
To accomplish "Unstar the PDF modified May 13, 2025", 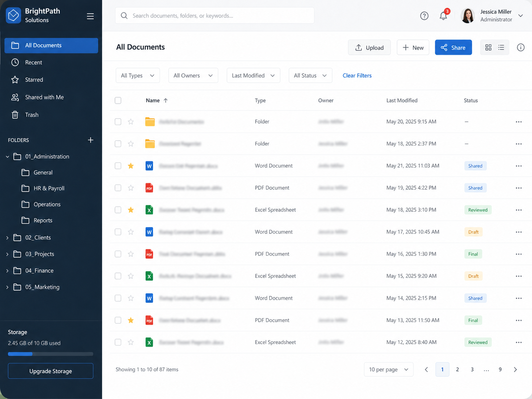I will click(x=131, y=320).
